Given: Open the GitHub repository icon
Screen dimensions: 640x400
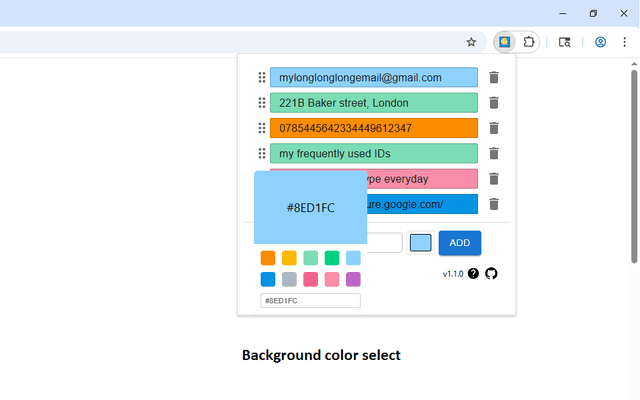Looking at the screenshot, I should pyautogui.click(x=491, y=273).
